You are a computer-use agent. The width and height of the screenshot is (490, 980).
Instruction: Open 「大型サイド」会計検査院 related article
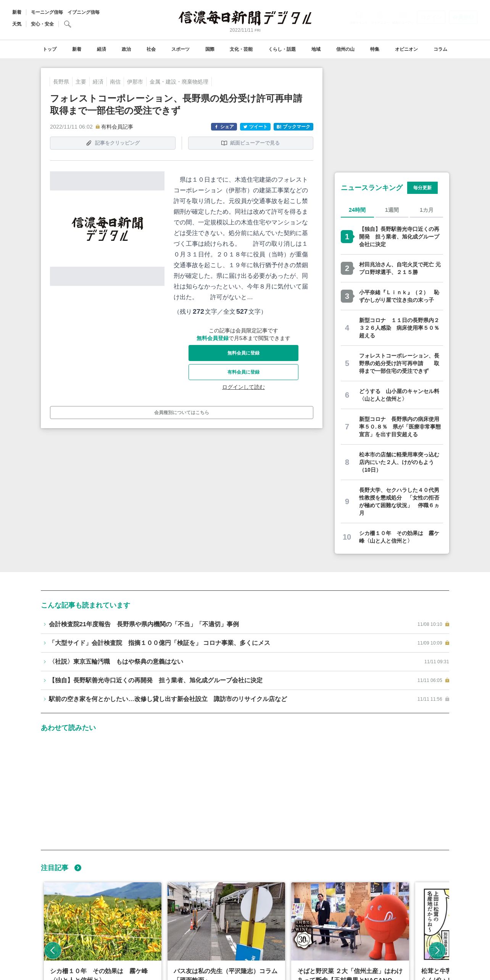[160, 643]
